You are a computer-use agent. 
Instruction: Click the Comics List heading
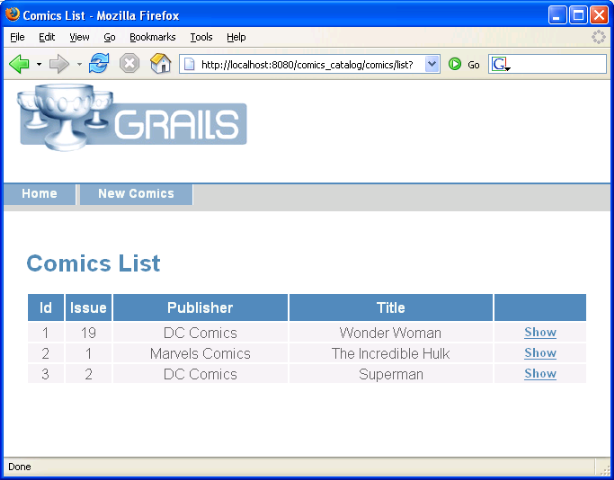(93, 263)
